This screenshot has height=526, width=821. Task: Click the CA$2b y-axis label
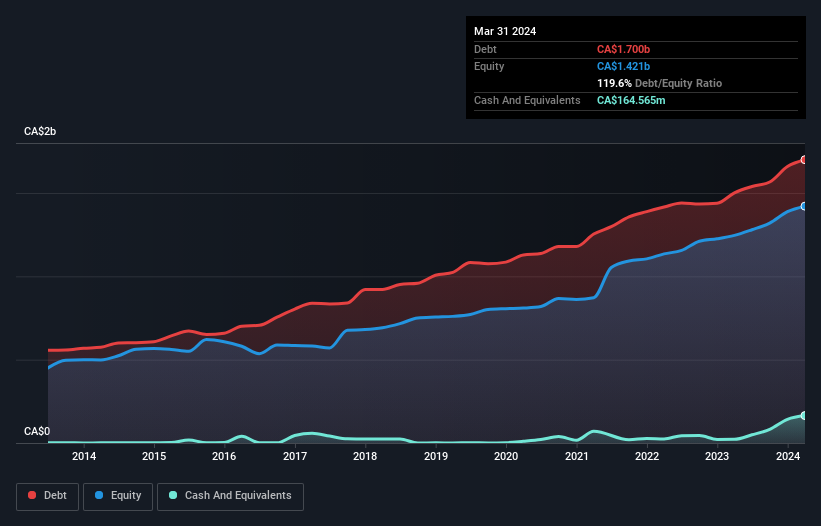40,131
